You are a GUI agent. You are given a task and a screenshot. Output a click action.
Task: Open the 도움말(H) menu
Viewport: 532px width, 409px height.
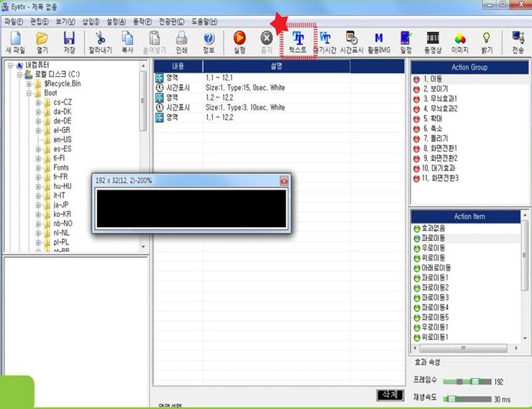coord(204,22)
